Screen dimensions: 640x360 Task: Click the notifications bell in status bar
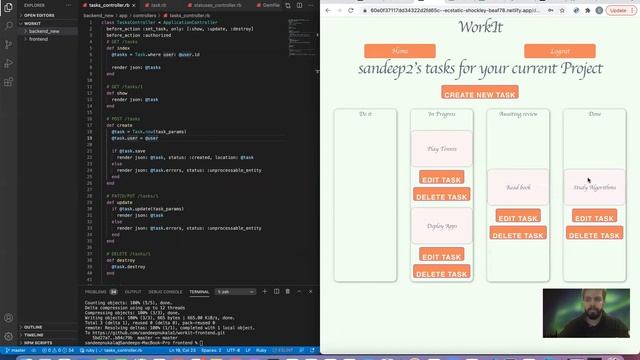pyautogui.click(x=313, y=350)
